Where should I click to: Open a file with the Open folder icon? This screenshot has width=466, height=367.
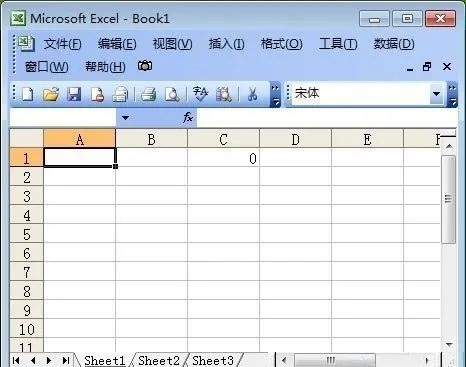(51, 94)
